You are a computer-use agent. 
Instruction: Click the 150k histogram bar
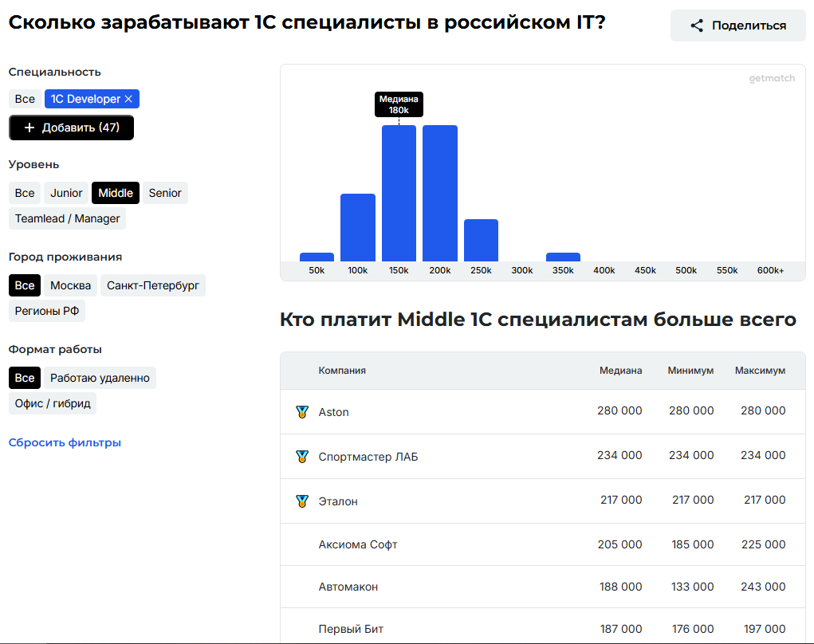pos(399,193)
